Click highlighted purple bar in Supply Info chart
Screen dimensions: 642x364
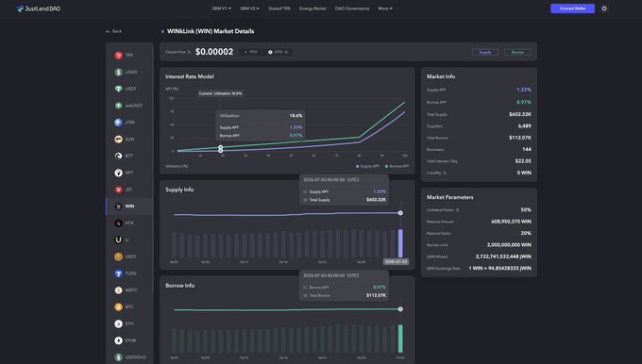(x=400, y=243)
